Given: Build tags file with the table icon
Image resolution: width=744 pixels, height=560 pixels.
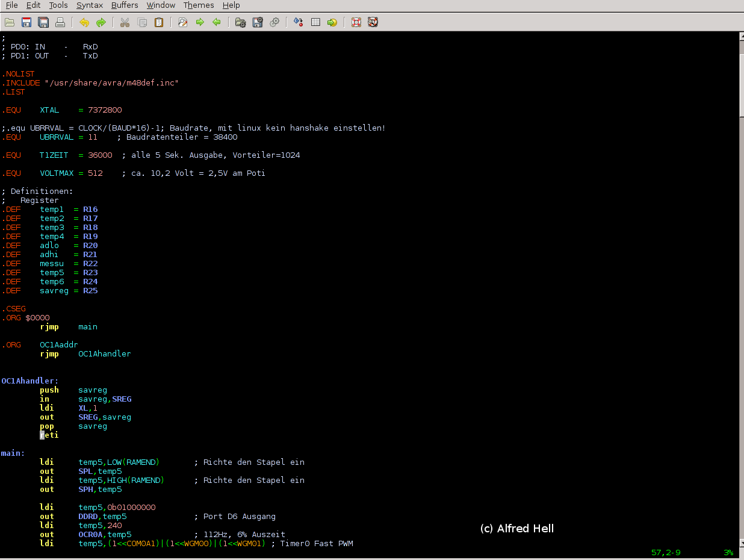Looking at the screenshot, I should [x=315, y=22].
